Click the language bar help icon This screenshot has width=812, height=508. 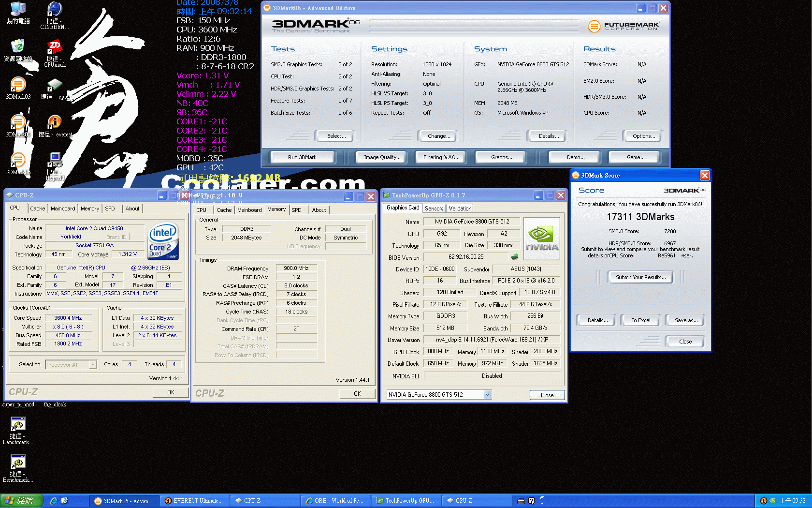tap(531, 501)
